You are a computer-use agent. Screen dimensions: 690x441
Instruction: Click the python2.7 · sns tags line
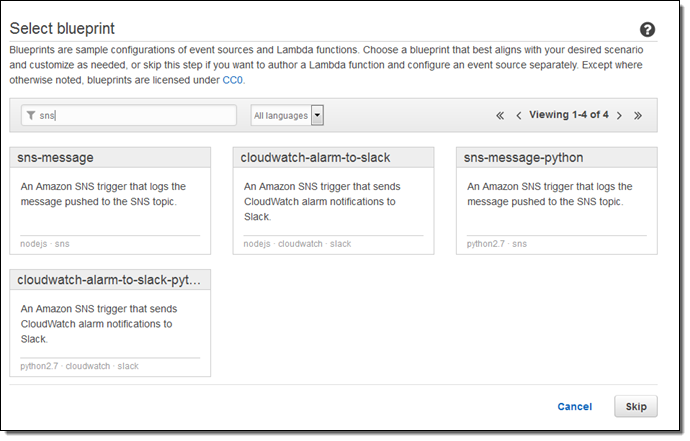coord(496,243)
